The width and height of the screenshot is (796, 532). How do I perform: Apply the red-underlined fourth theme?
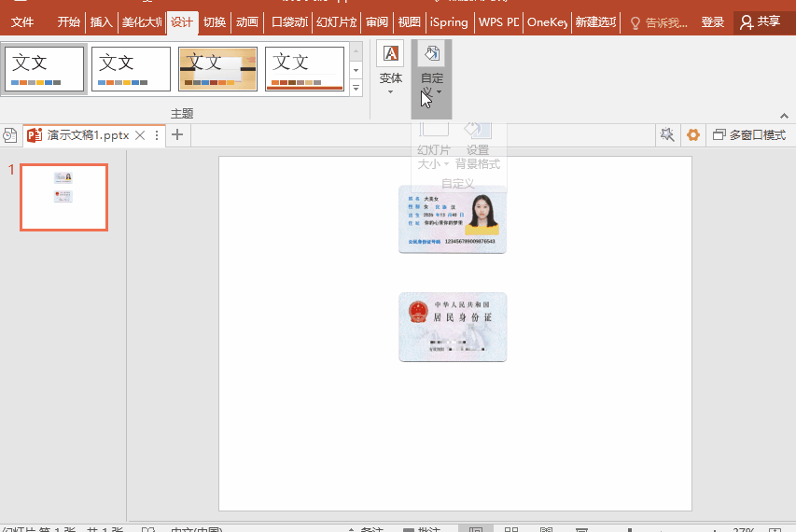tap(304, 69)
